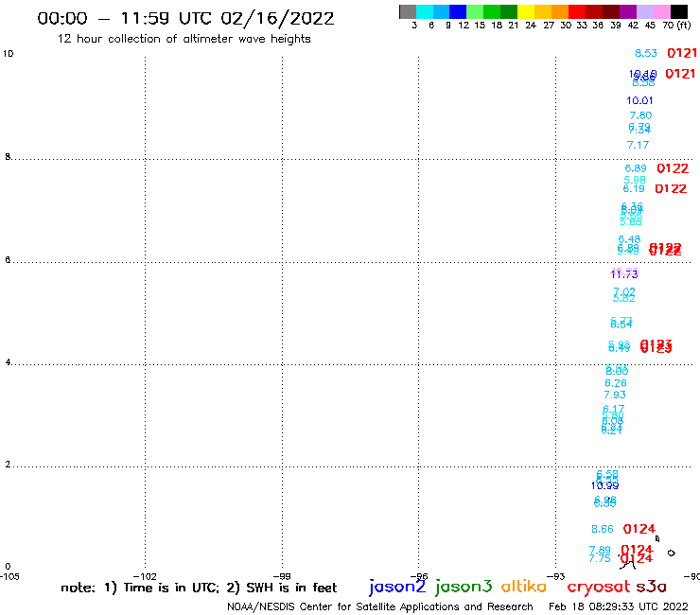
Task: Click the pink swatch in the legend
Action: (x=662, y=11)
